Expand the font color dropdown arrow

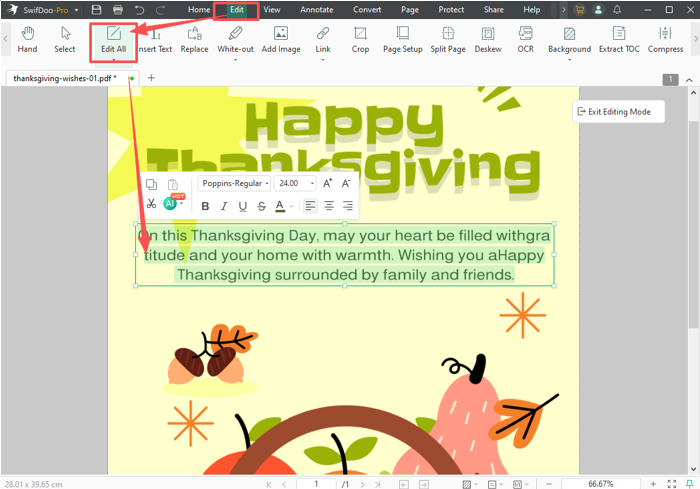[x=291, y=206]
